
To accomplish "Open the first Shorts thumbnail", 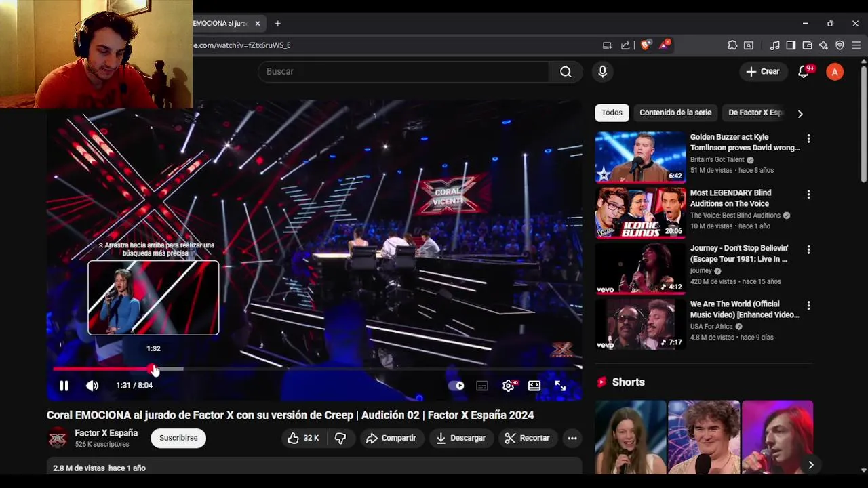I will coord(631,437).
